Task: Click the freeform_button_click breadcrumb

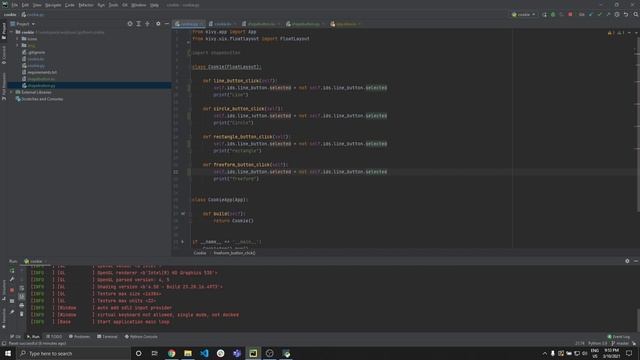Action: pos(235,253)
